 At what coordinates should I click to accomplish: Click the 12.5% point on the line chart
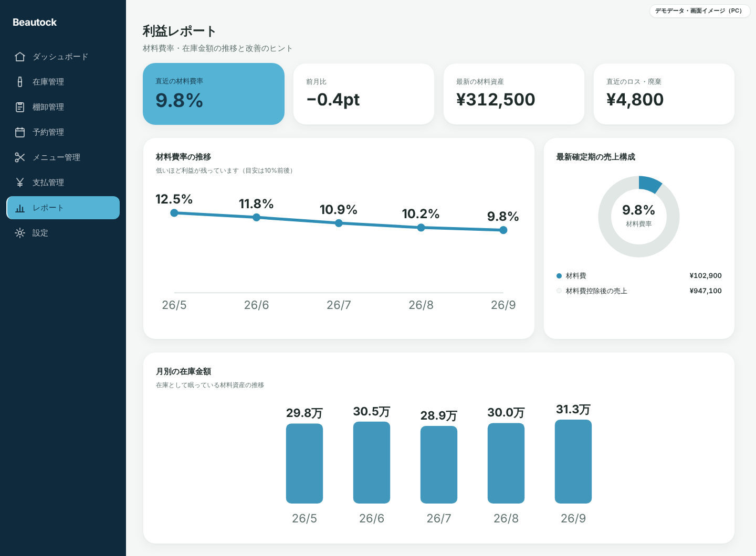pos(174,213)
